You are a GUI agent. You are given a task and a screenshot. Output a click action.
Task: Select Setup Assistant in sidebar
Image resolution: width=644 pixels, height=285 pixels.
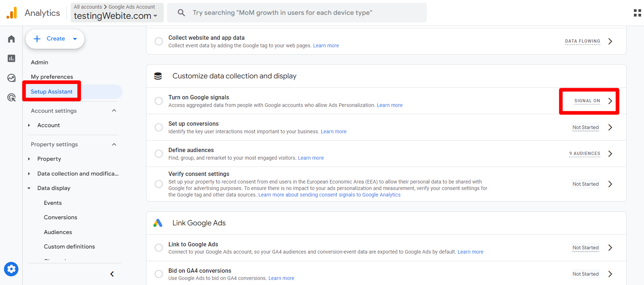coord(52,91)
